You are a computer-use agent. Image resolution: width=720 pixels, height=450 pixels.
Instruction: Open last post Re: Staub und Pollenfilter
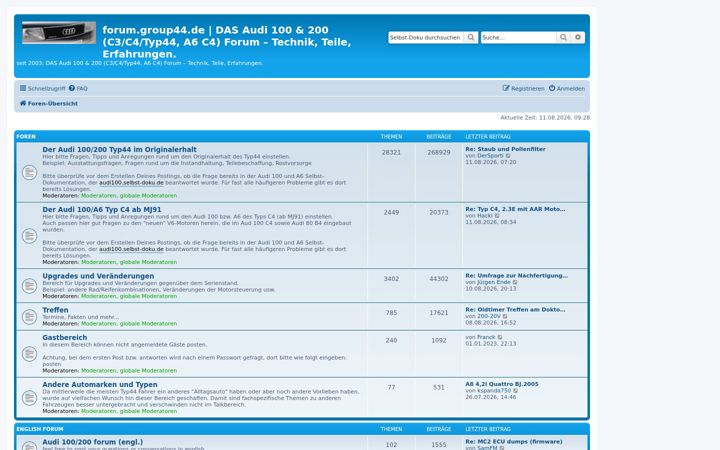[x=506, y=149]
